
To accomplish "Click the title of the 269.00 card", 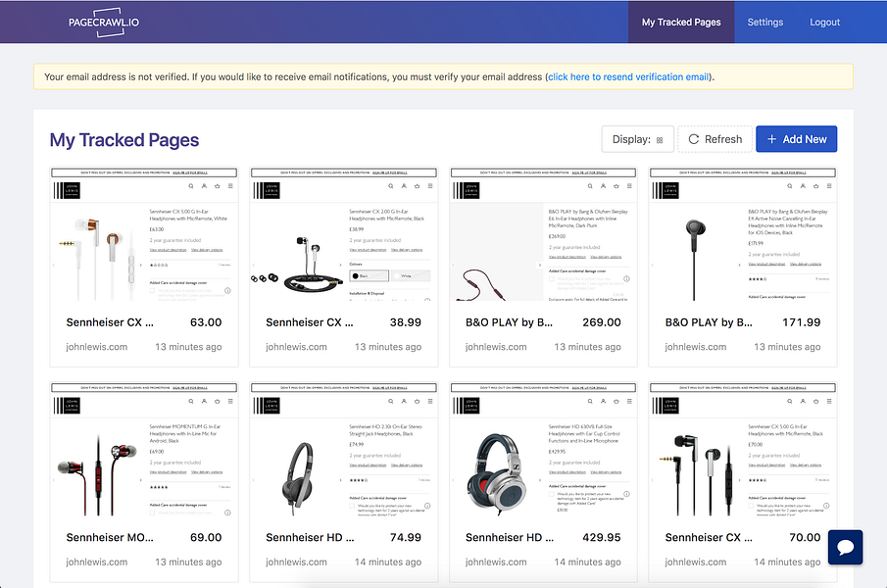I will coord(509,322).
